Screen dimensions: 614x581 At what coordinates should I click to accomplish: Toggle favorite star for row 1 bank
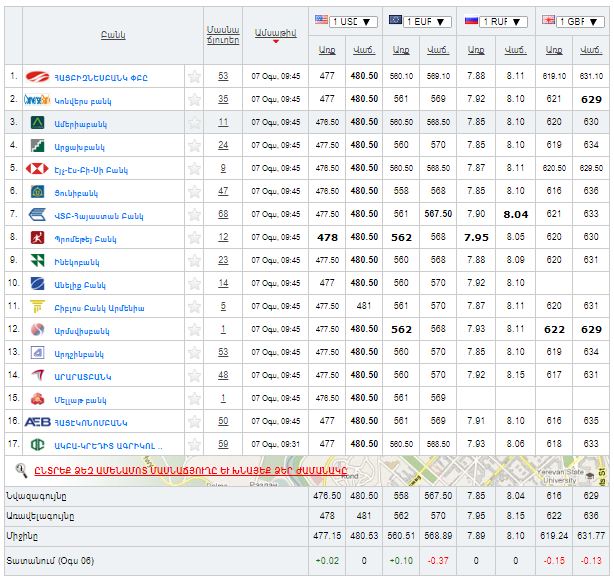pos(194,76)
